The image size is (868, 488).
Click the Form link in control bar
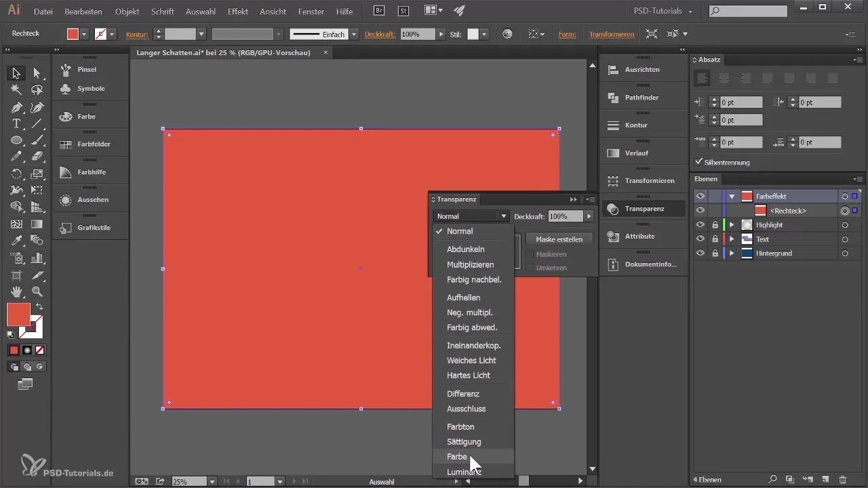point(567,34)
